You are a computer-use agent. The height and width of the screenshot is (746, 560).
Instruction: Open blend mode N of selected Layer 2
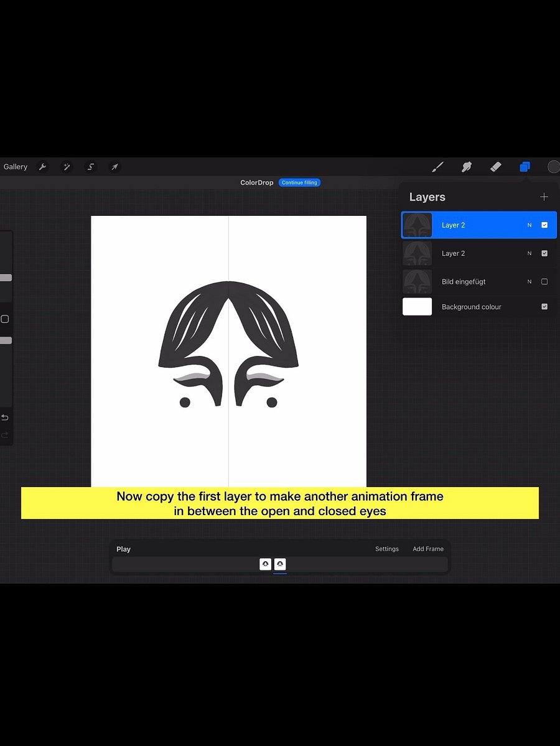(x=530, y=225)
